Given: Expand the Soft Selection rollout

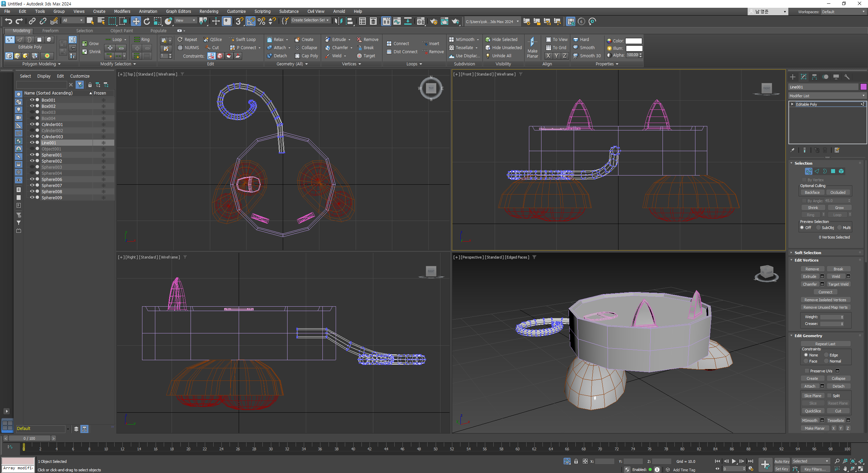Looking at the screenshot, I should (x=808, y=253).
